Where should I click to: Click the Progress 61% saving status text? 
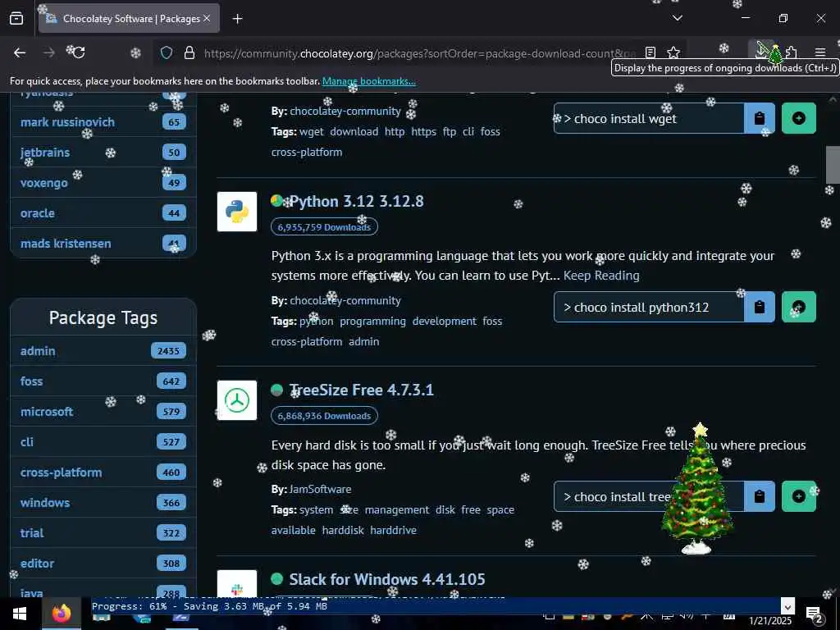pos(209,606)
